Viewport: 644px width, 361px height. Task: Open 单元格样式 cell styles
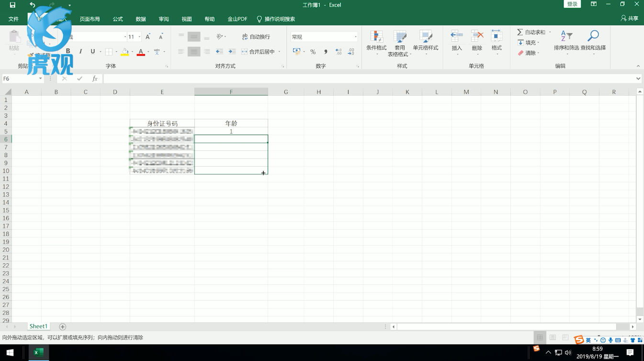pyautogui.click(x=425, y=42)
